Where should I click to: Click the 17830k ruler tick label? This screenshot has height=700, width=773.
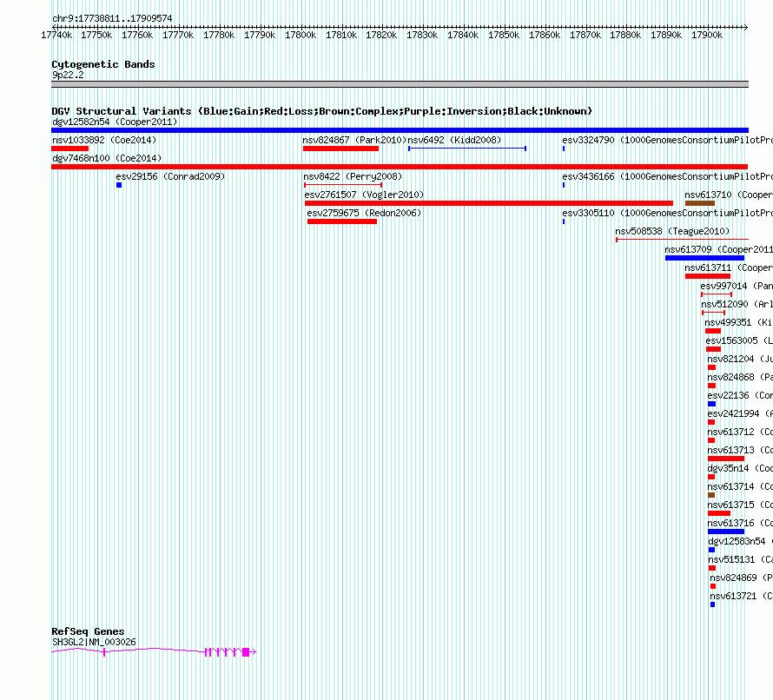click(422, 35)
